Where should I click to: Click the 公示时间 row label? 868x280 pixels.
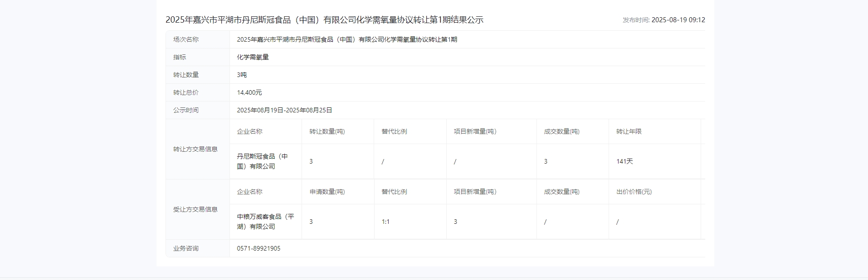tap(186, 110)
